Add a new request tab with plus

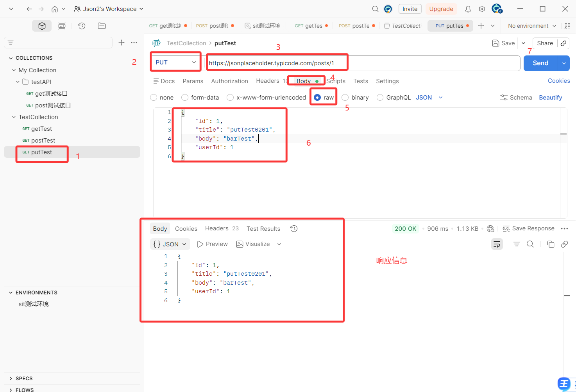(481, 26)
